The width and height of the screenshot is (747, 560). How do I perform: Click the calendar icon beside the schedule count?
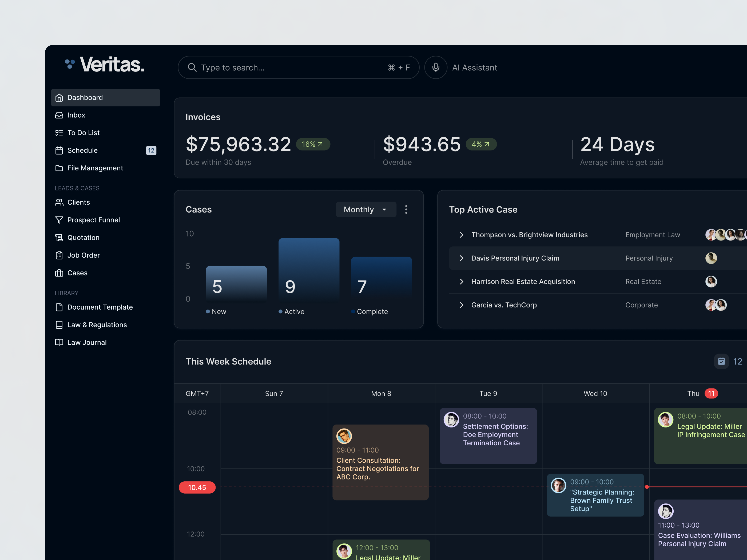(x=722, y=361)
